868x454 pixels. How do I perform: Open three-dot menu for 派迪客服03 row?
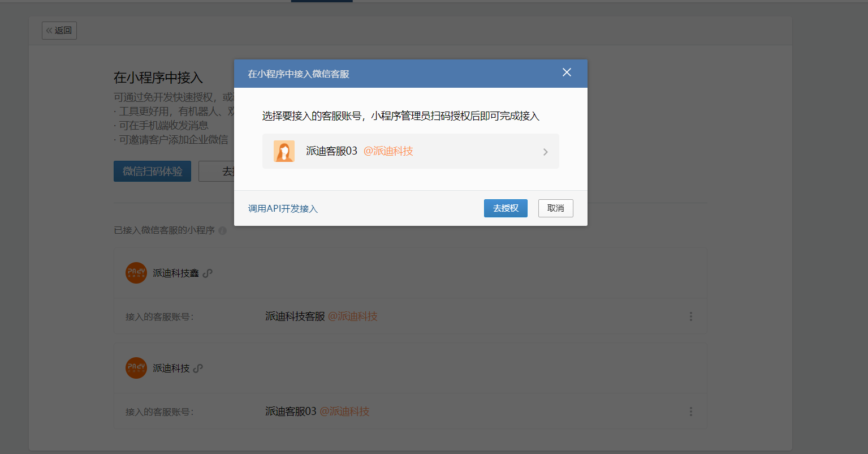click(690, 412)
